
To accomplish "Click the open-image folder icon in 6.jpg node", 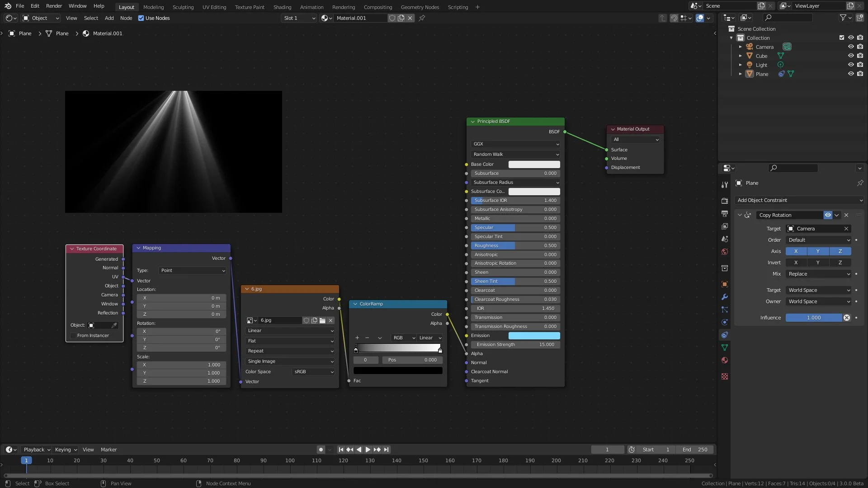I will click(322, 320).
